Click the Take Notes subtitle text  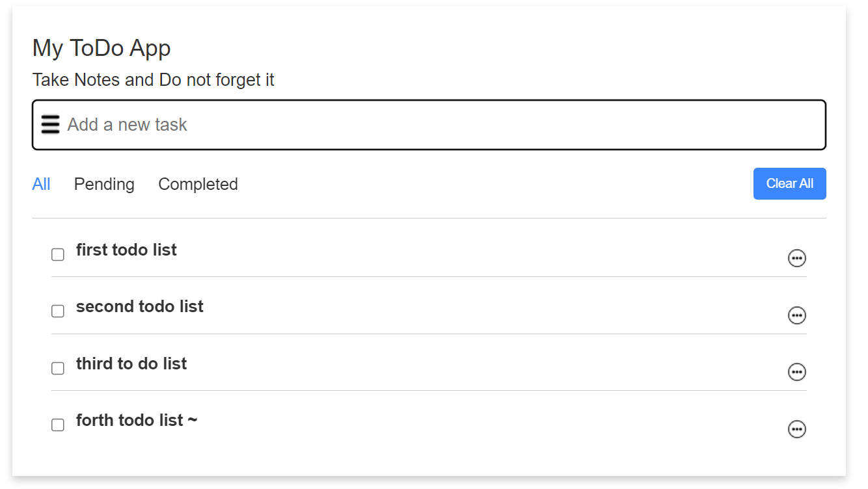pos(153,80)
